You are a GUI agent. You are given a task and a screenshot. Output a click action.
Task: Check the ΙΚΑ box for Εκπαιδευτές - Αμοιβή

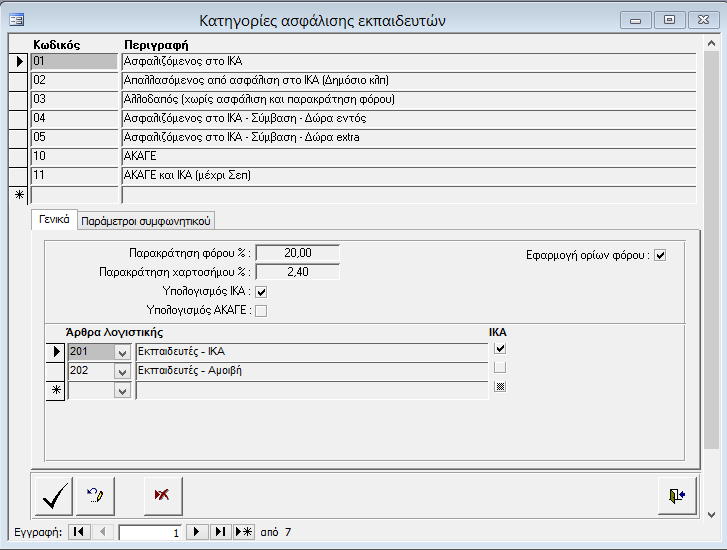click(x=501, y=368)
